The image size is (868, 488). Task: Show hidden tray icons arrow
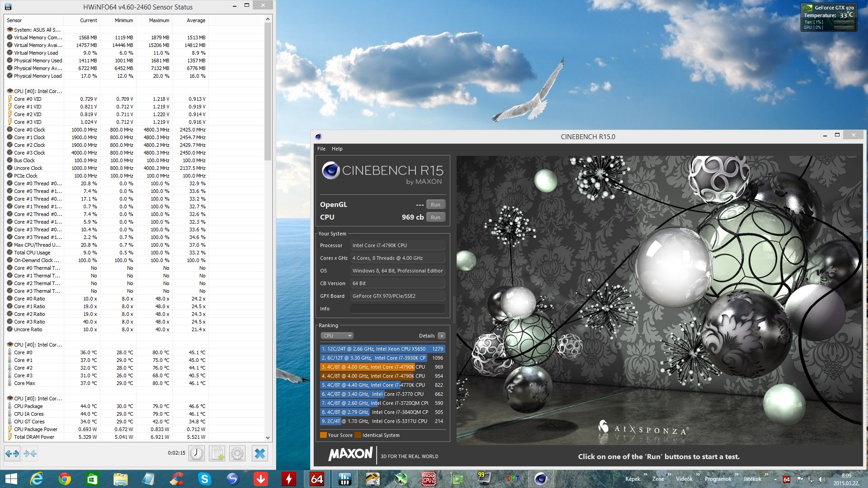pyautogui.click(x=775, y=479)
